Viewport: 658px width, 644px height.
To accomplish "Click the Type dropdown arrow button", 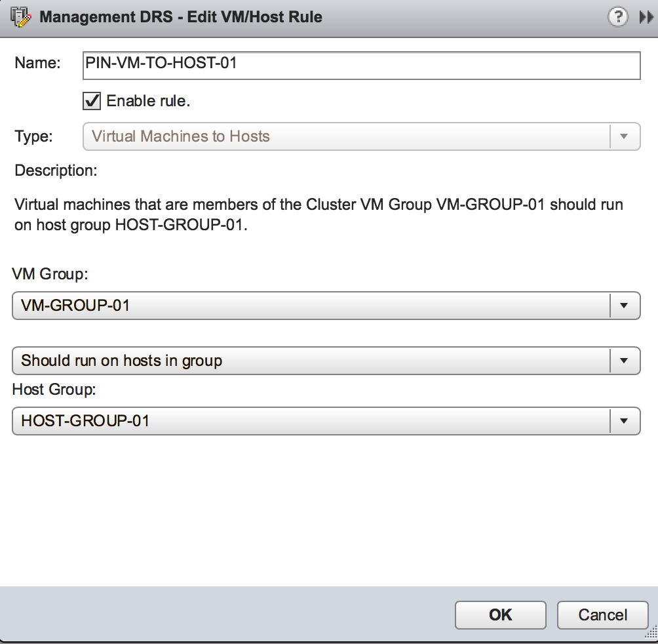I will [625, 136].
